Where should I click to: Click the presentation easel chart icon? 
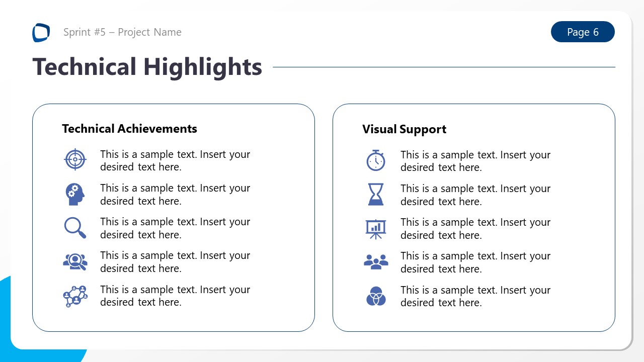coord(375,228)
